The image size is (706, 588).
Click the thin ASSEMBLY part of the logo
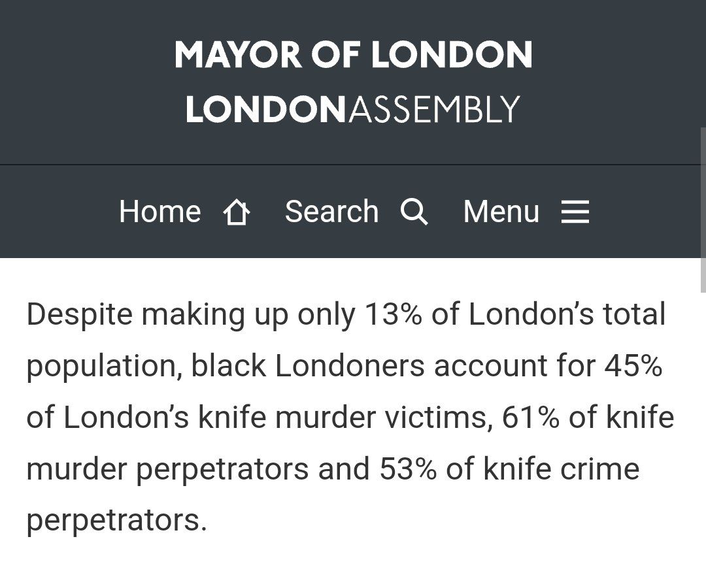point(433,109)
